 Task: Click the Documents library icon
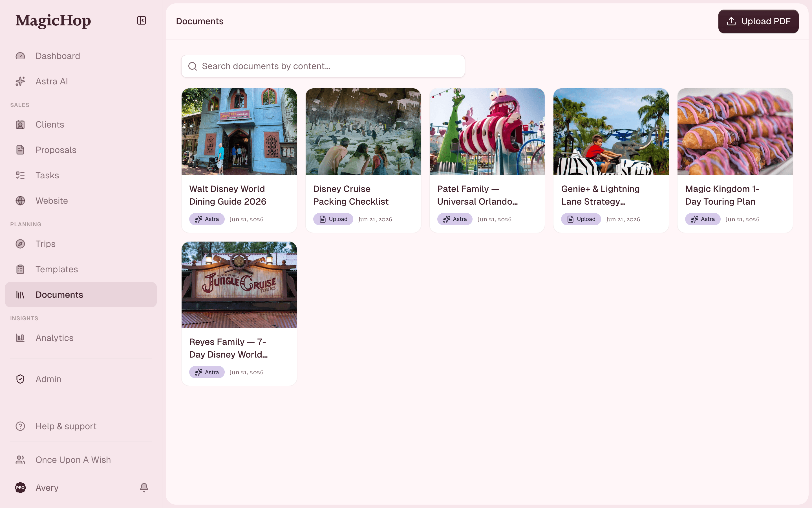(x=20, y=295)
